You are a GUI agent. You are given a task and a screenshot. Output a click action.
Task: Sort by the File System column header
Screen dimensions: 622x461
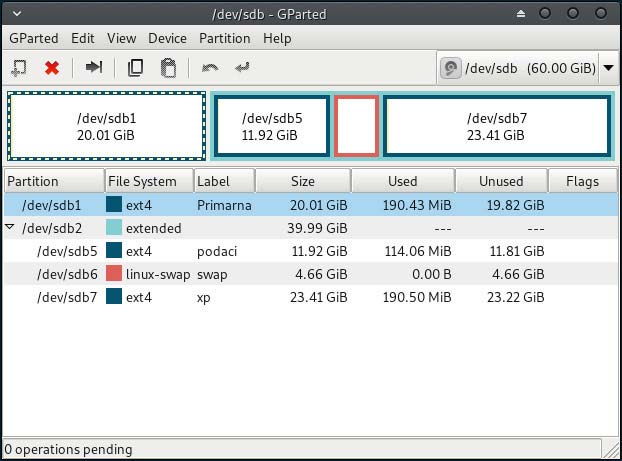point(149,181)
